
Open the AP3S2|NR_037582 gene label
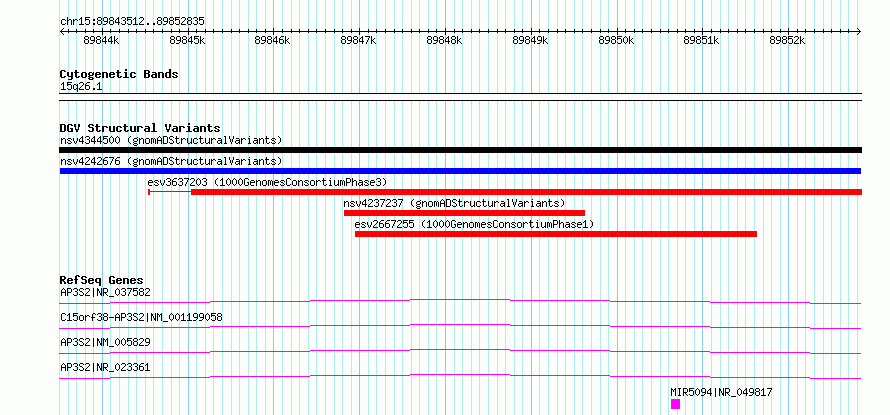pyautogui.click(x=105, y=293)
